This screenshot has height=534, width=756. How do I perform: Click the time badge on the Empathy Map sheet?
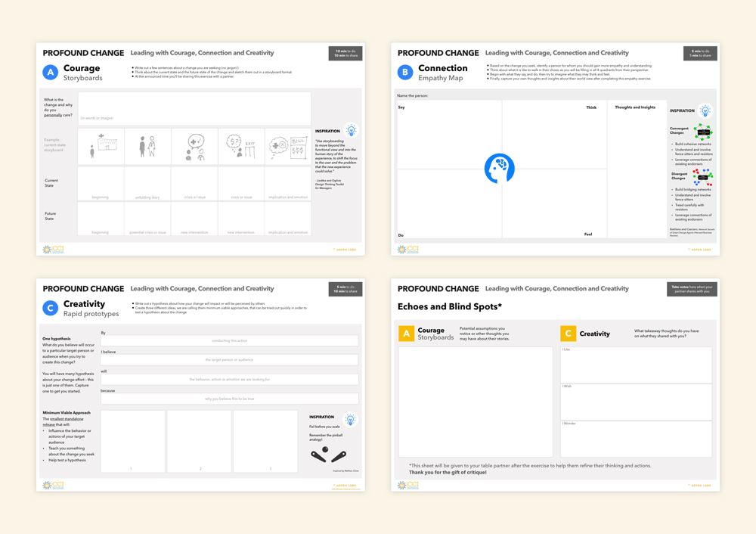[x=700, y=53]
